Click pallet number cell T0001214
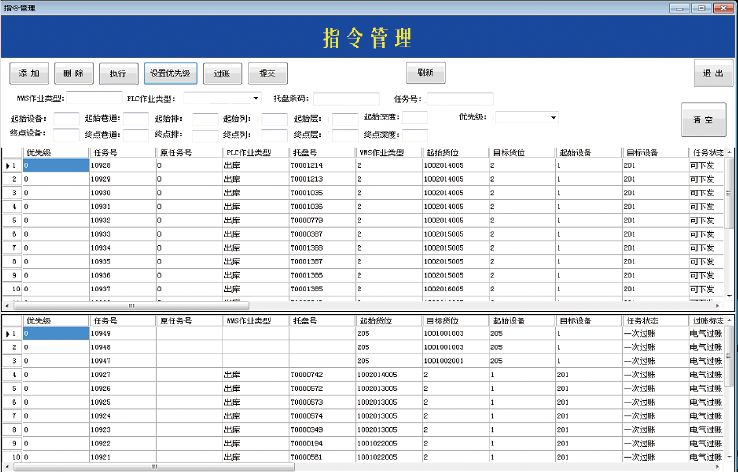The height and width of the screenshot is (473, 738). pyautogui.click(x=322, y=165)
